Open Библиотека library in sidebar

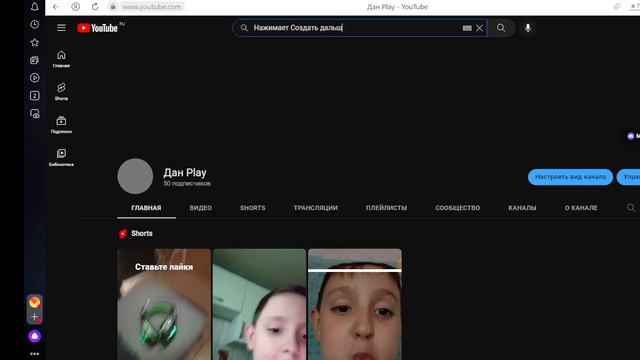click(61, 158)
